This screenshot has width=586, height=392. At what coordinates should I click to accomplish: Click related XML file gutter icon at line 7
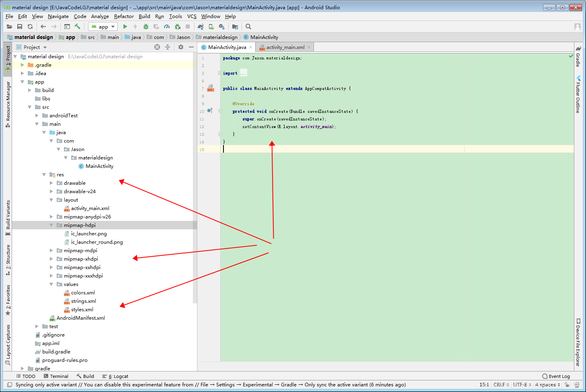click(x=210, y=88)
